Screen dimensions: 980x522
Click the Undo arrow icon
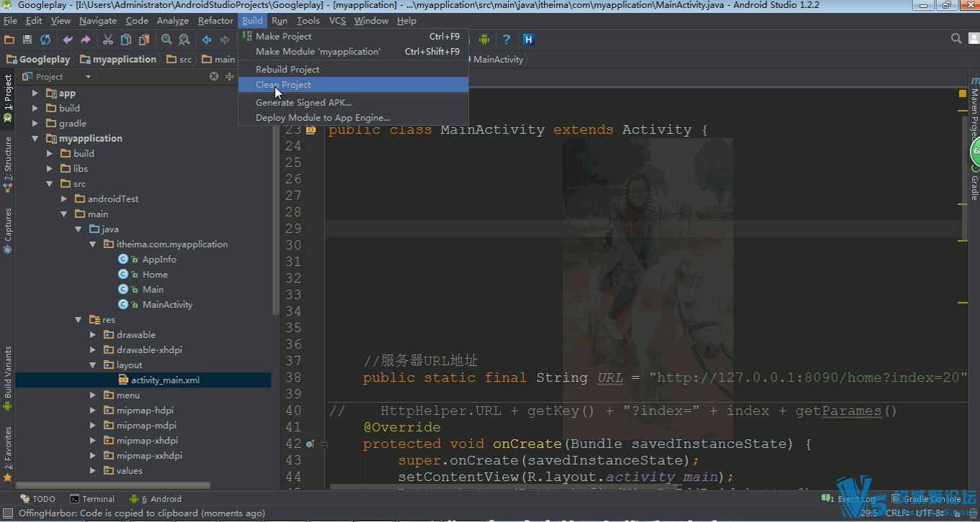[68, 40]
